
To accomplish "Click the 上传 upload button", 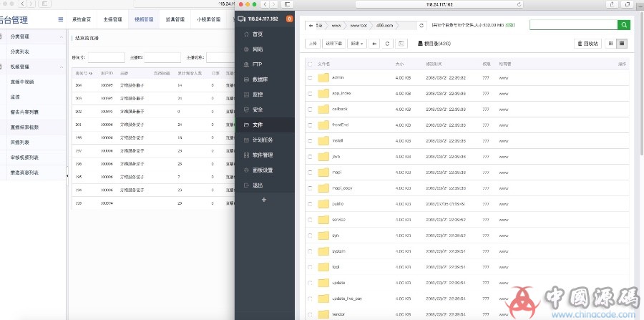I will coord(313,44).
